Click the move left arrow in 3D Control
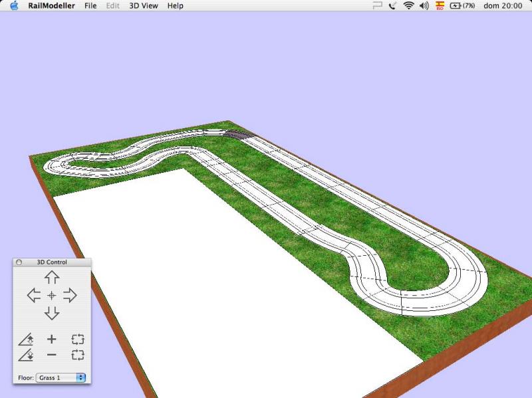532x398 pixels. pyautogui.click(x=33, y=295)
